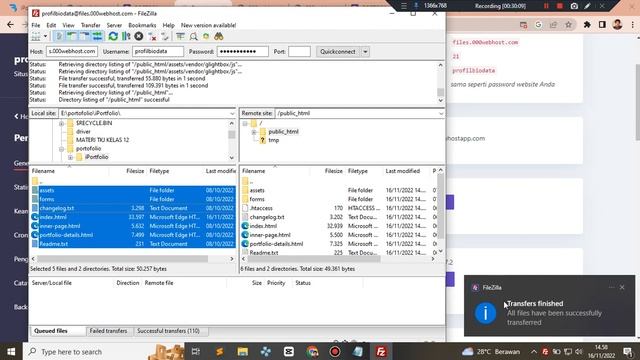The image size is (640, 360).
Task: Switch to Successful transfers (110) tab
Action: [x=168, y=331]
